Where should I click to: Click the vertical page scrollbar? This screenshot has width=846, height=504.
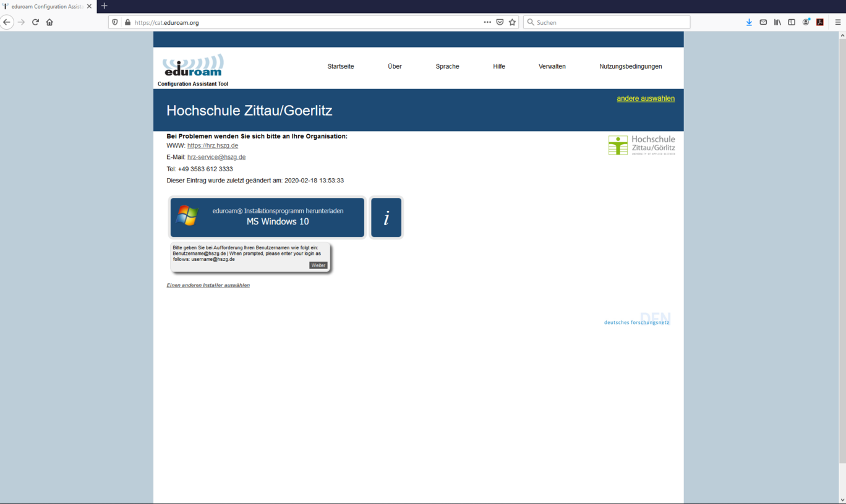(x=842, y=250)
